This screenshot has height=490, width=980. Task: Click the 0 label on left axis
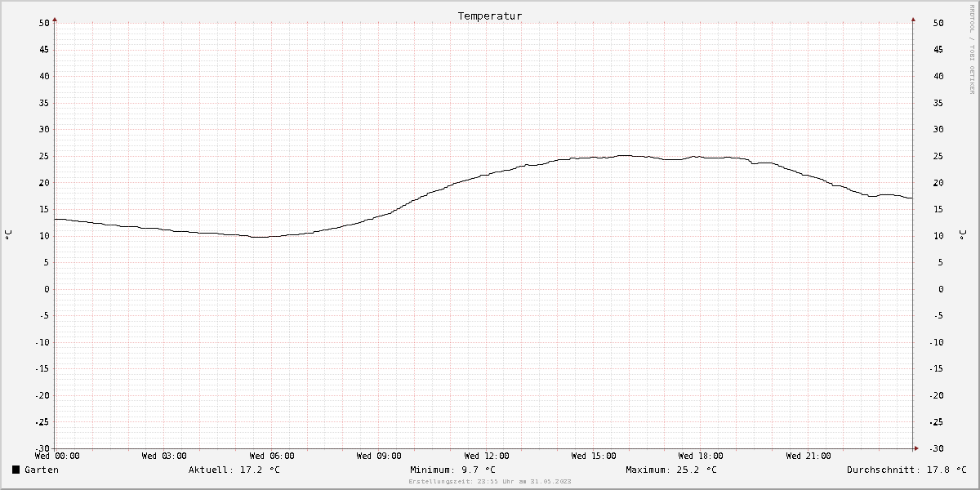47,289
